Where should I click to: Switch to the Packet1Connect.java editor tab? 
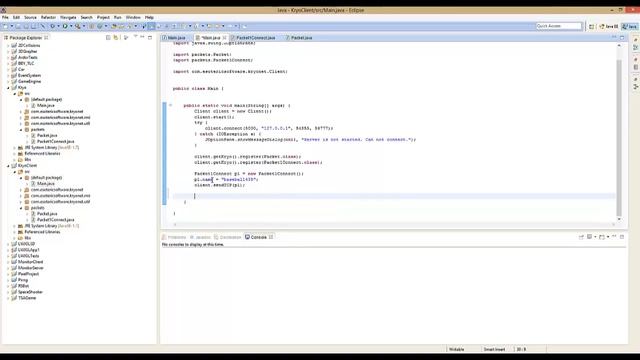[256, 38]
